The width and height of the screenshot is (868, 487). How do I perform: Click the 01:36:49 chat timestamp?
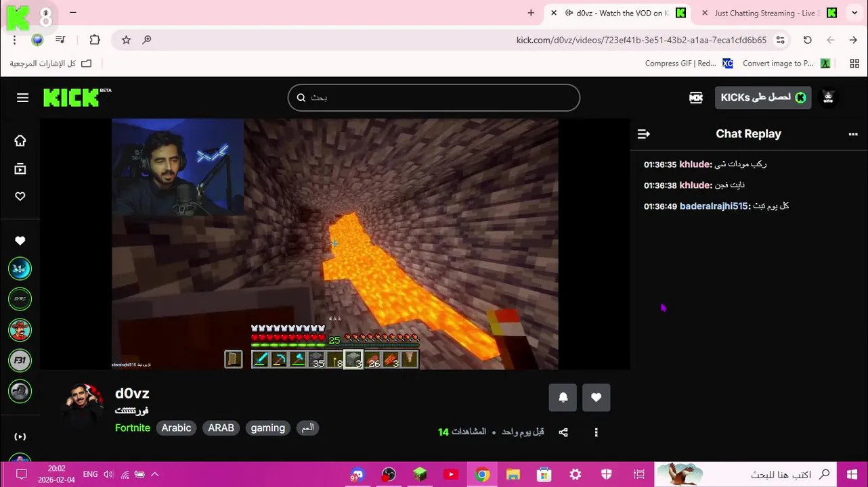pos(660,206)
